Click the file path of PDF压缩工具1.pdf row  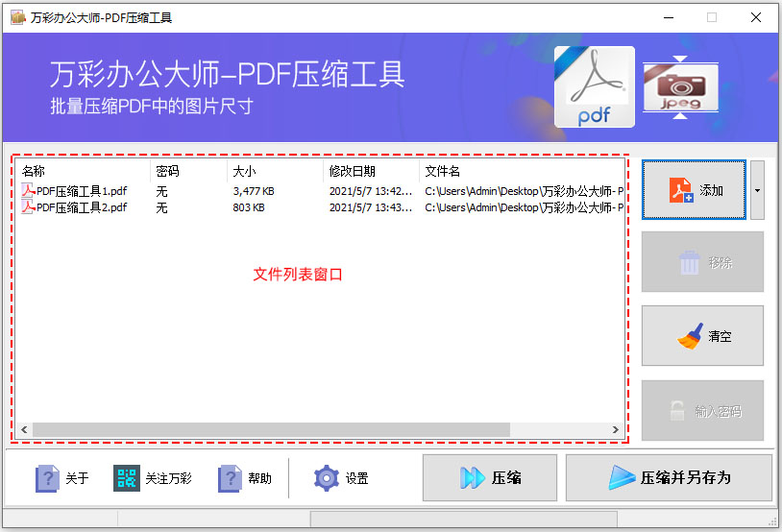pyautogui.click(x=524, y=191)
